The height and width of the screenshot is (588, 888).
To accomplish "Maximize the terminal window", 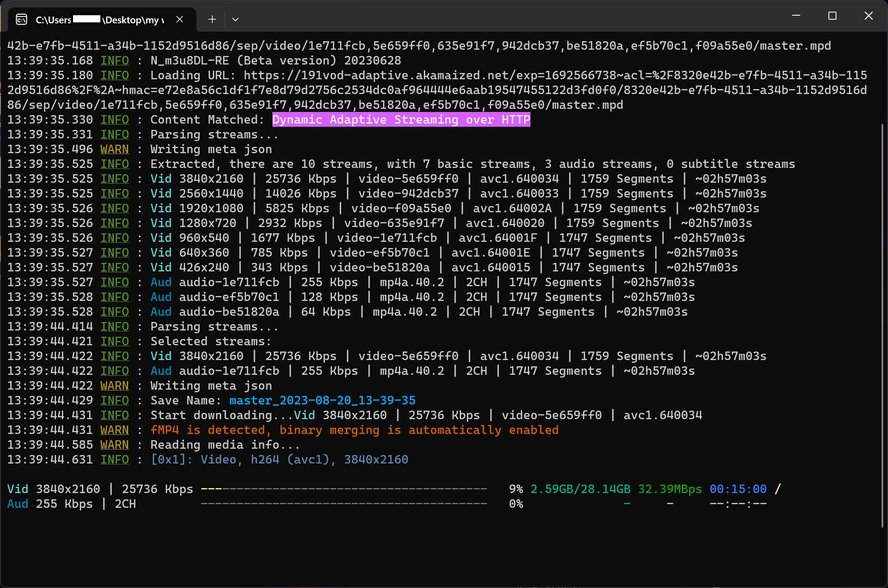I will 832,16.
